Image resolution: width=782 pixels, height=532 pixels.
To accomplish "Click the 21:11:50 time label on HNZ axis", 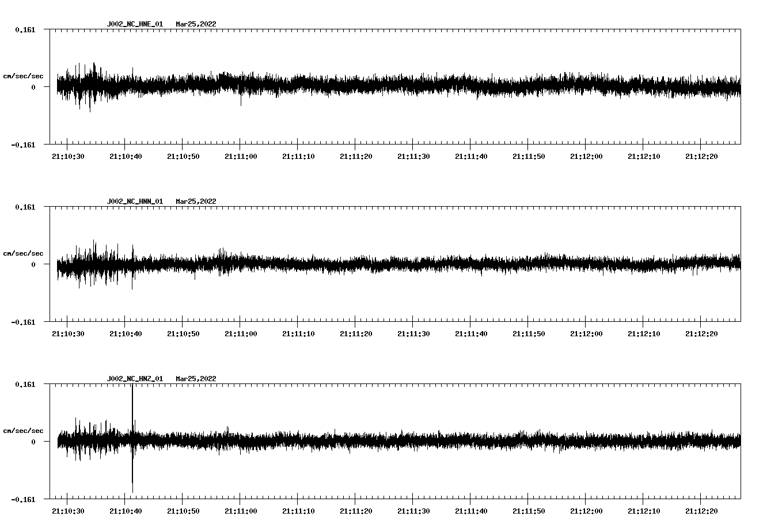I will [x=529, y=511].
